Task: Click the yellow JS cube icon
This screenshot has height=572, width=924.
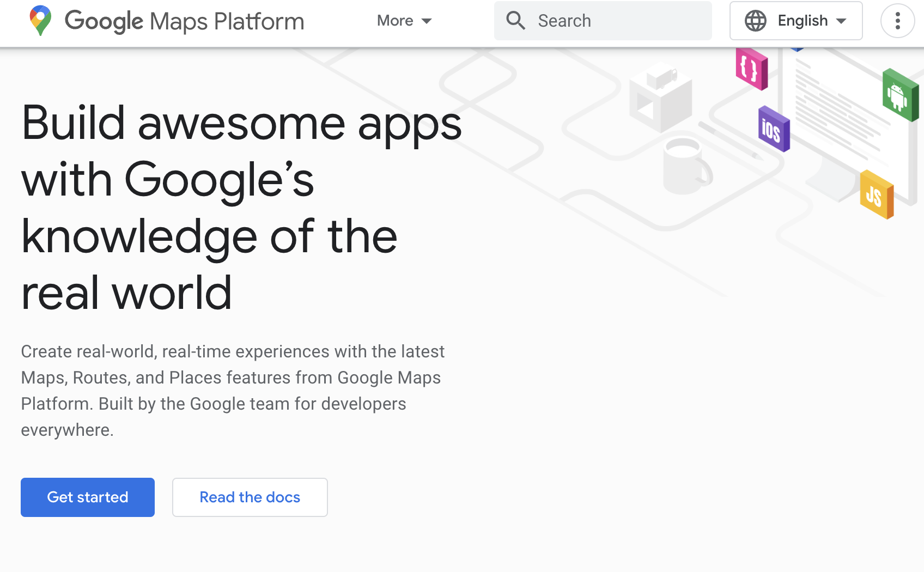Action: [877, 194]
